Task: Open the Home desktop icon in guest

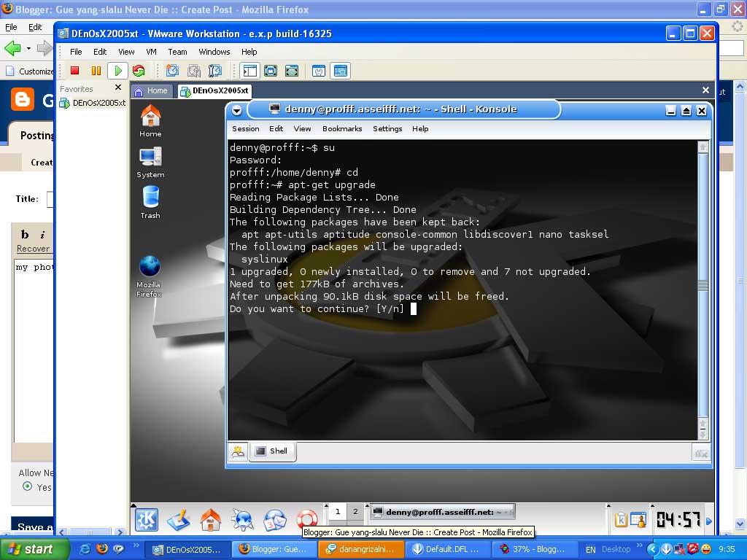Action: point(150,121)
